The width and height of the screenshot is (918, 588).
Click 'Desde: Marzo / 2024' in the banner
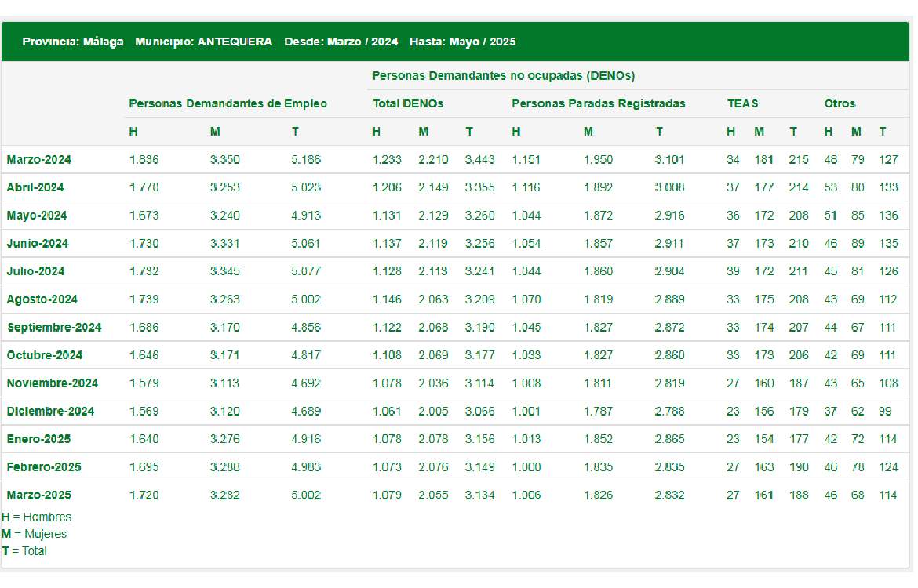tap(341, 42)
